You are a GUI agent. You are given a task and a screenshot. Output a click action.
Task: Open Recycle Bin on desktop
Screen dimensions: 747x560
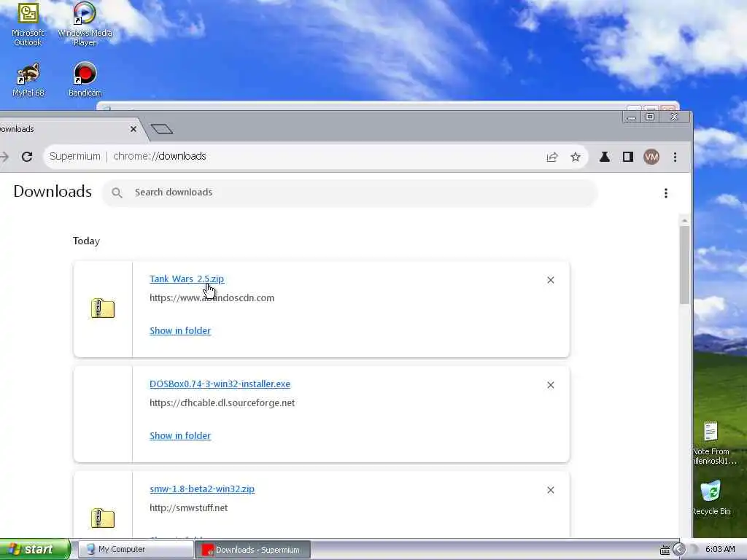(711, 497)
